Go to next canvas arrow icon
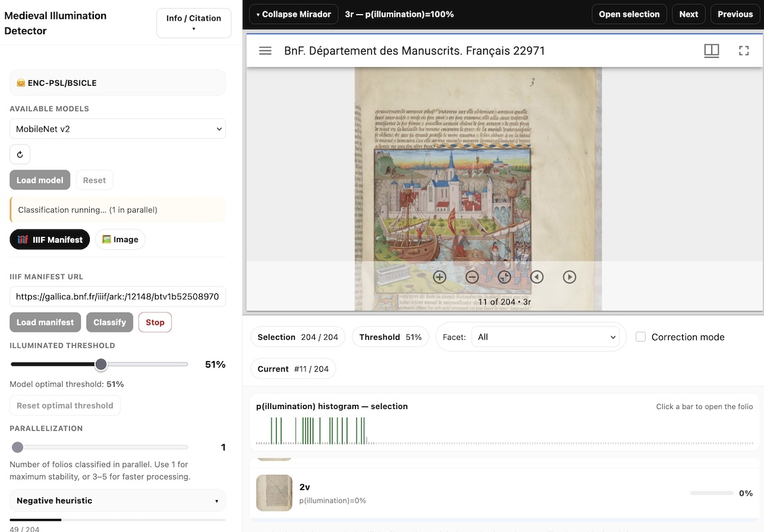Screen dimensions: 764x532 tap(569, 277)
